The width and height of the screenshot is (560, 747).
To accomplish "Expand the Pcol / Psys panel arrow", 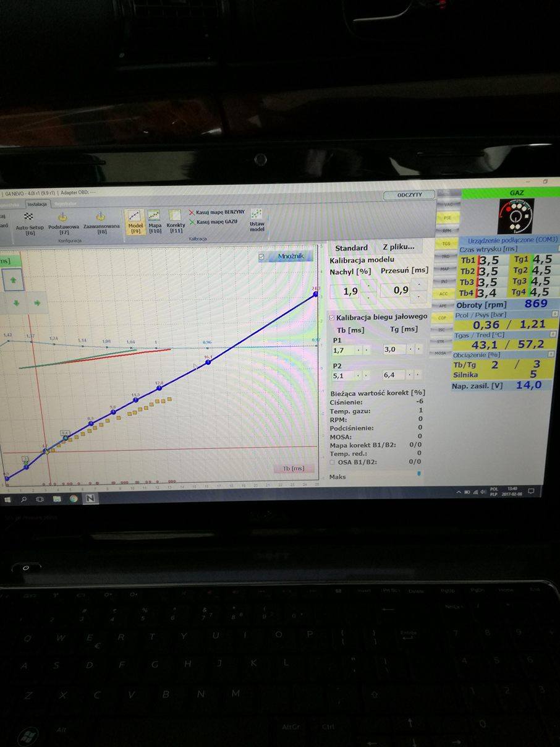I will point(554,314).
